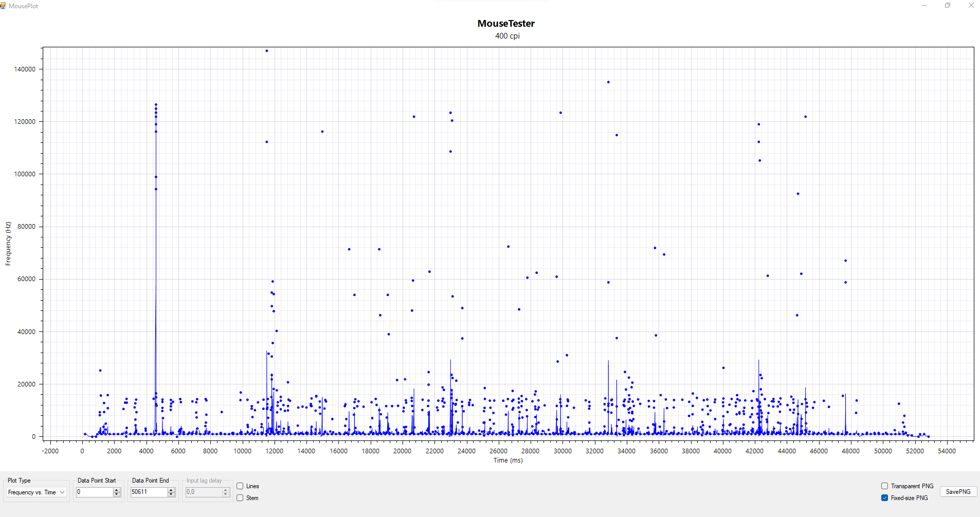
Task: Click the Frequency (Hz) axis label
Action: [8, 244]
